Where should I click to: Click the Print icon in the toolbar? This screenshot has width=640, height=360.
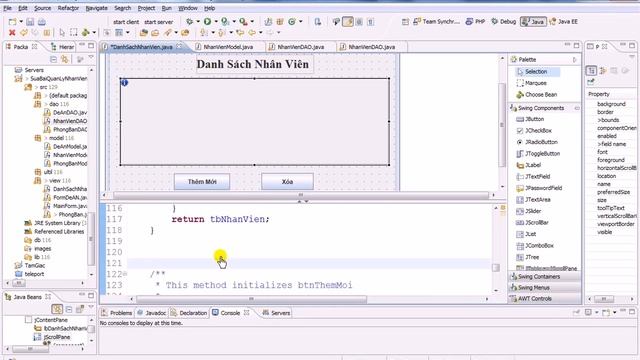(42, 22)
